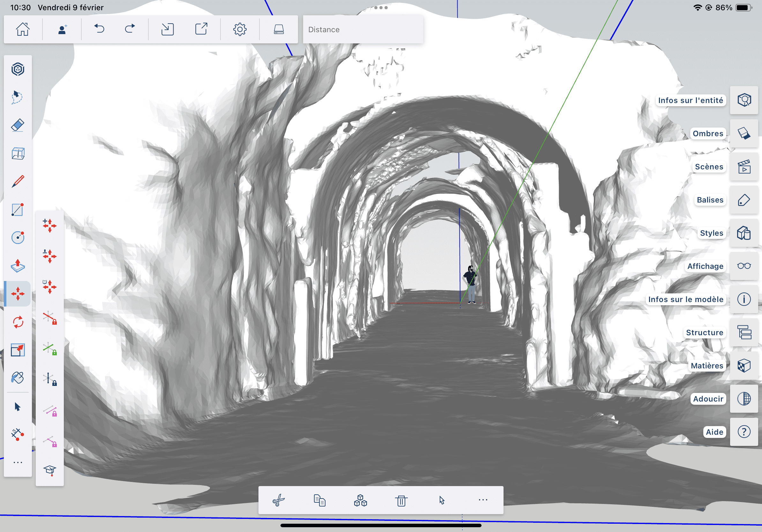Tap the Make Component cubes icon
Screen dimensions: 762x532
(x=361, y=500)
